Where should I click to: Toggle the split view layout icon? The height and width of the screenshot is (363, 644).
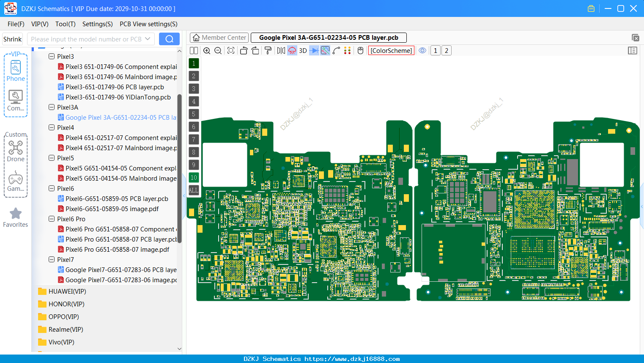pos(194,50)
